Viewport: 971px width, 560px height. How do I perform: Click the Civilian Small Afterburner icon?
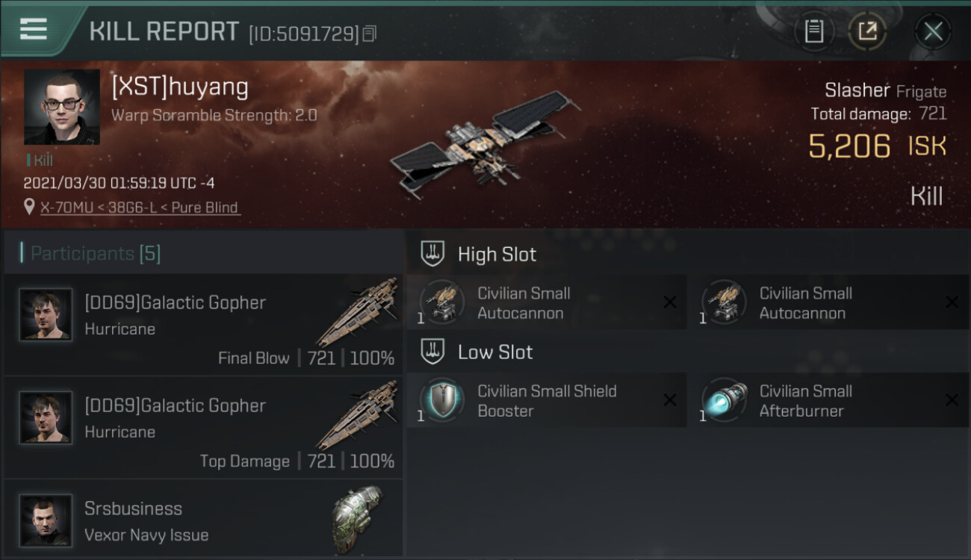tap(724, 400)
